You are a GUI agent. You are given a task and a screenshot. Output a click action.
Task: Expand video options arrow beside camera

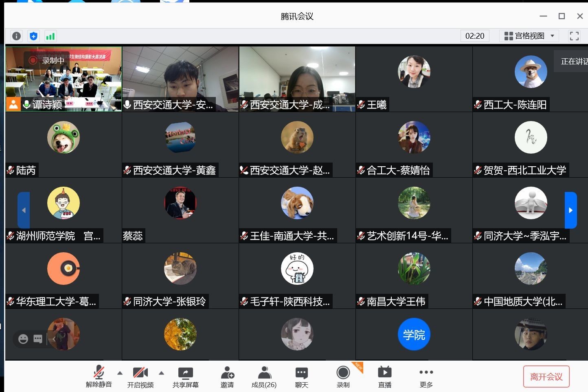coord(161,373)
